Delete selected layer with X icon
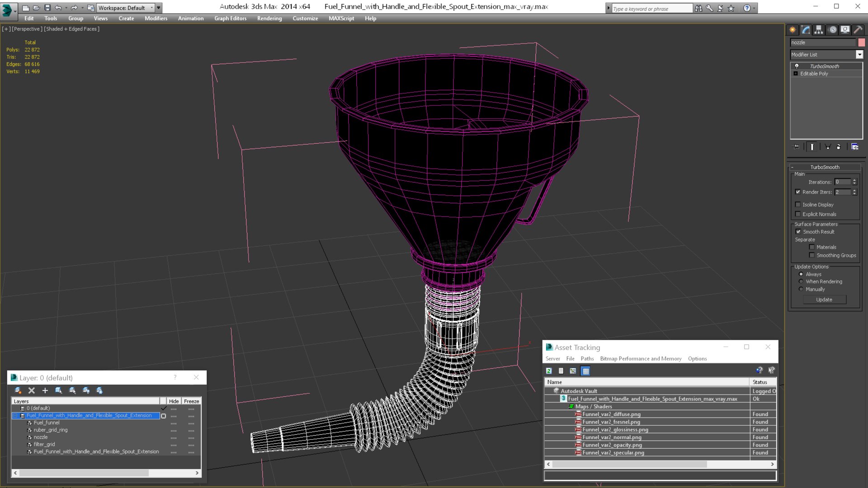868x488 pixels. coord(32,390)
